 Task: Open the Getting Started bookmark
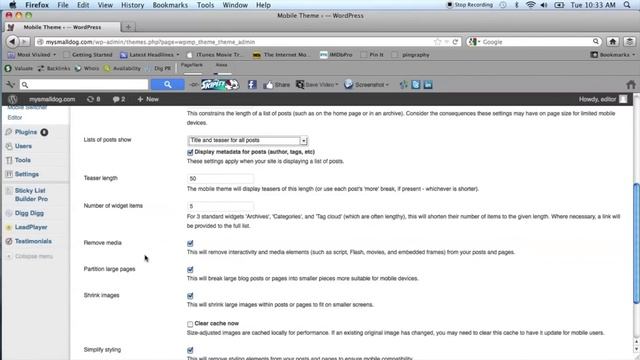[88, 55]
